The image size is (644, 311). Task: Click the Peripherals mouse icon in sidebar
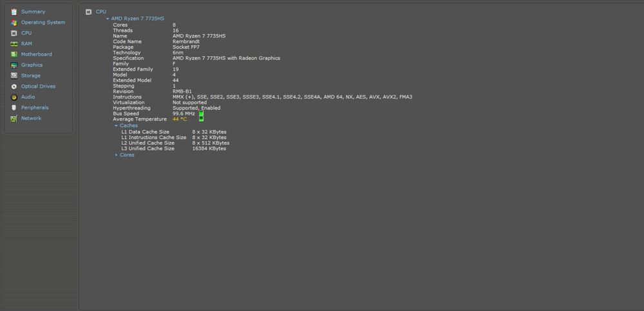click(x=14, y=108)
